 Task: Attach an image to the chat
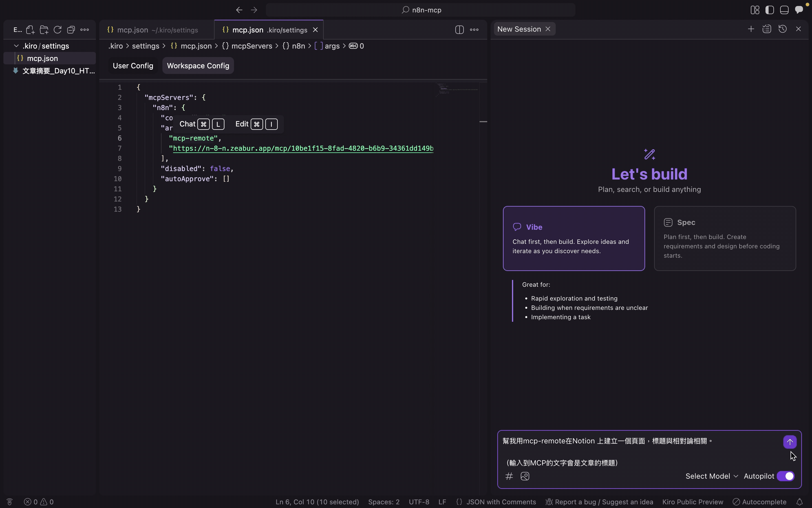pyautogui.click(x=525, y=476)
